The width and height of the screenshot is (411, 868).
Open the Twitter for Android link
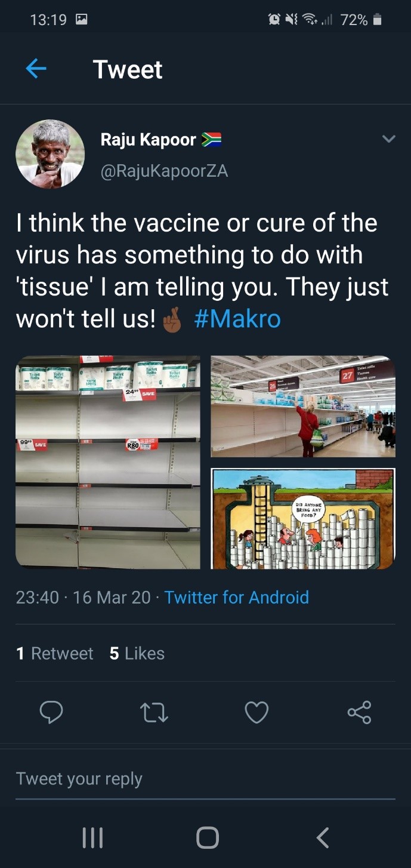pyautogui.click(x=237, y=597)
